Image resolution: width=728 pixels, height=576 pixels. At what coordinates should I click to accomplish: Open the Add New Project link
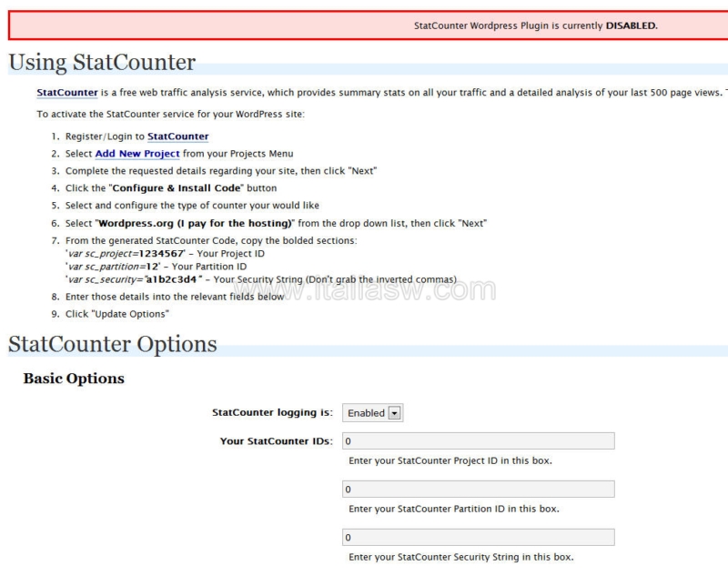tap(137, 154)
